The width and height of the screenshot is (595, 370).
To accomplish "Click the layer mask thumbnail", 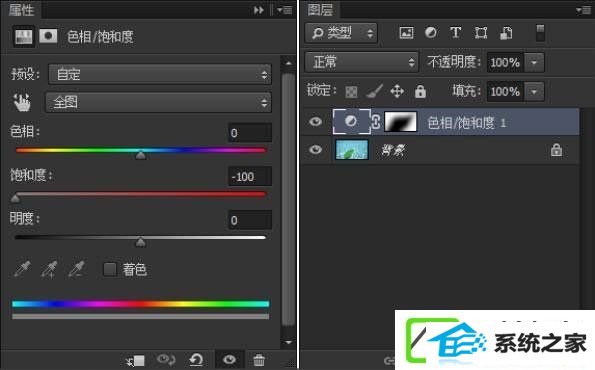I will point(401,121).
